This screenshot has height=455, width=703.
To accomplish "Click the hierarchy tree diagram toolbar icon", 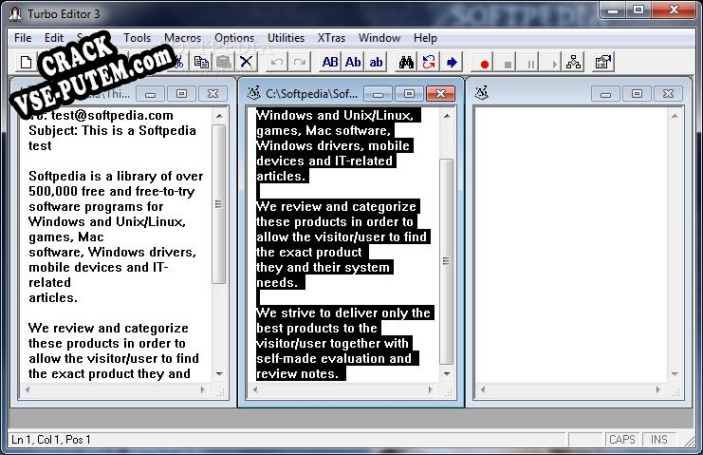I will click(x=573, y=62).
